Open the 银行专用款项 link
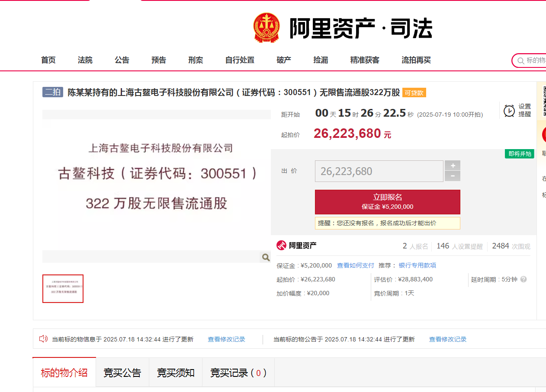546x392 pixels. 418,265
